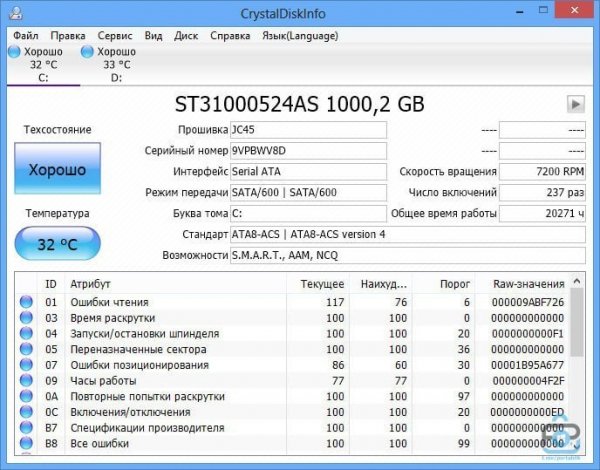This screenshot has width=600, height=470.
Task: Click status orb for attribute 03 Время раскрутки
Action: [x=26, y=318]
